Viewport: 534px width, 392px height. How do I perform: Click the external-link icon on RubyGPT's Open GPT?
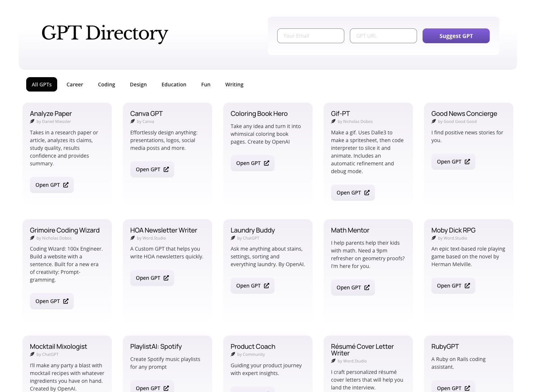point(467,388)
